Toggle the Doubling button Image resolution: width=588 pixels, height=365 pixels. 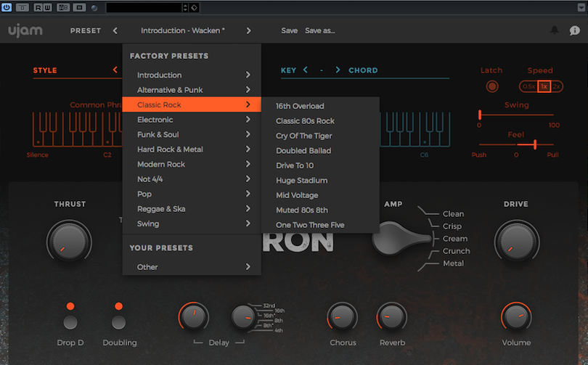[x=118, y=322]
